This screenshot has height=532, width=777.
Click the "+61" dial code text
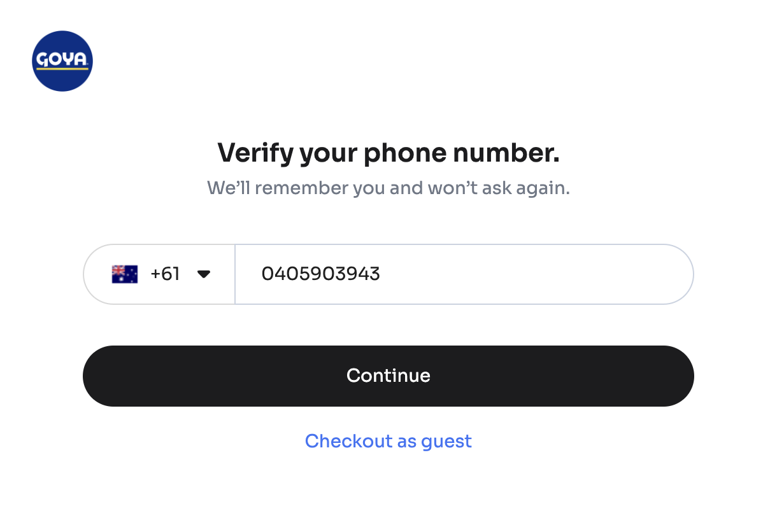[x=165, y=274]
